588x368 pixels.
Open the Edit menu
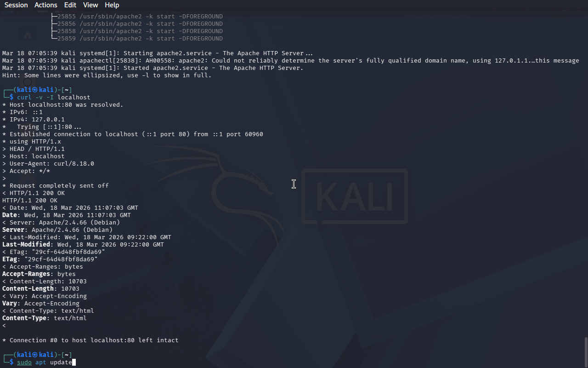70,5
